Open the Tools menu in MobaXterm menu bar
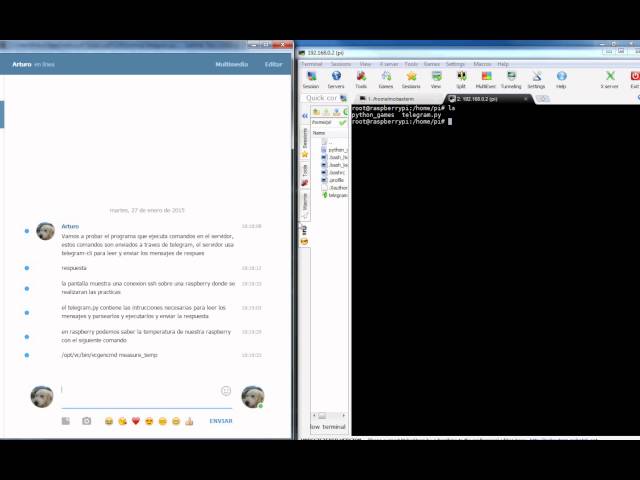This screenshot has height=480, width=640. [x=411, y=64]
